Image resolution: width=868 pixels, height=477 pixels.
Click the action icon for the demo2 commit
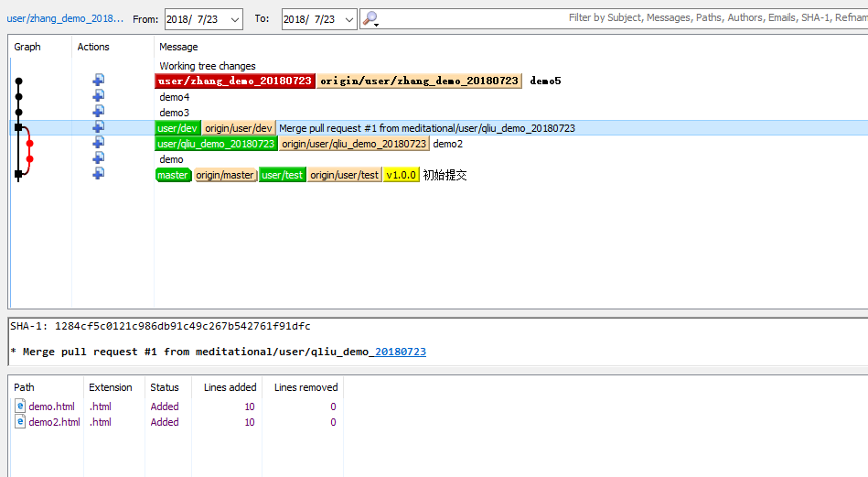click(x=98, y=143)
